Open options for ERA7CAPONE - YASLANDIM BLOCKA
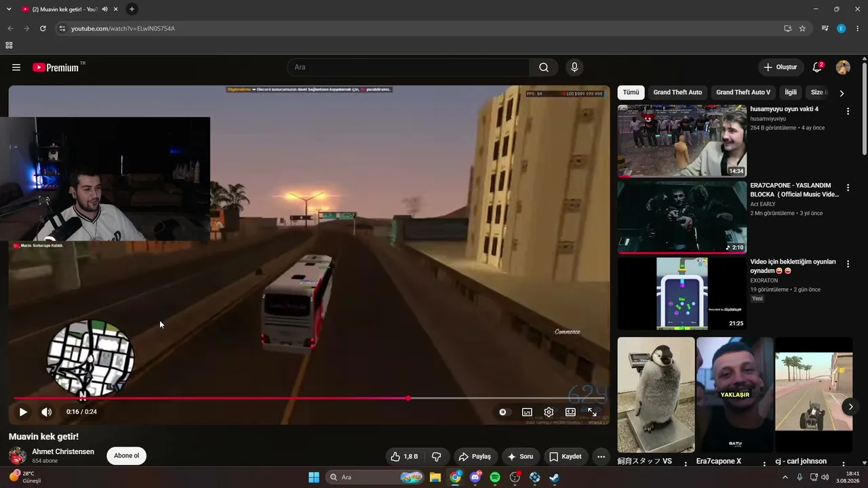 (848, 188)
